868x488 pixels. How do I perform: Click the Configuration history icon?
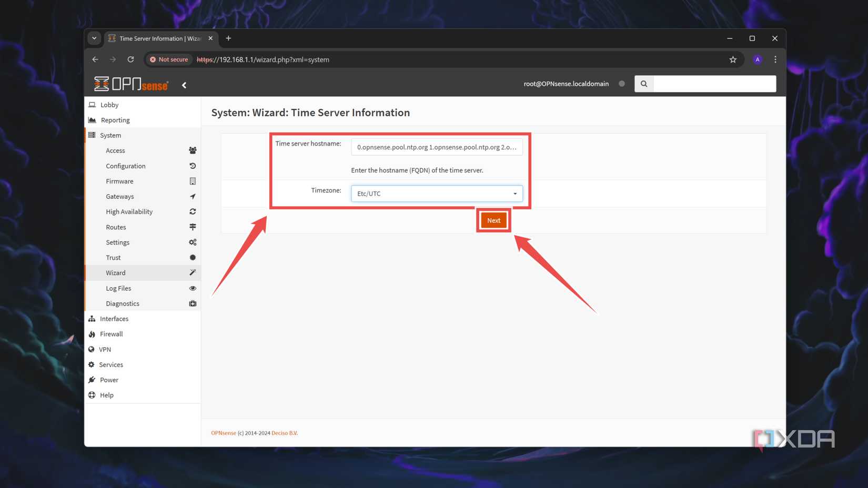[193, 166]
